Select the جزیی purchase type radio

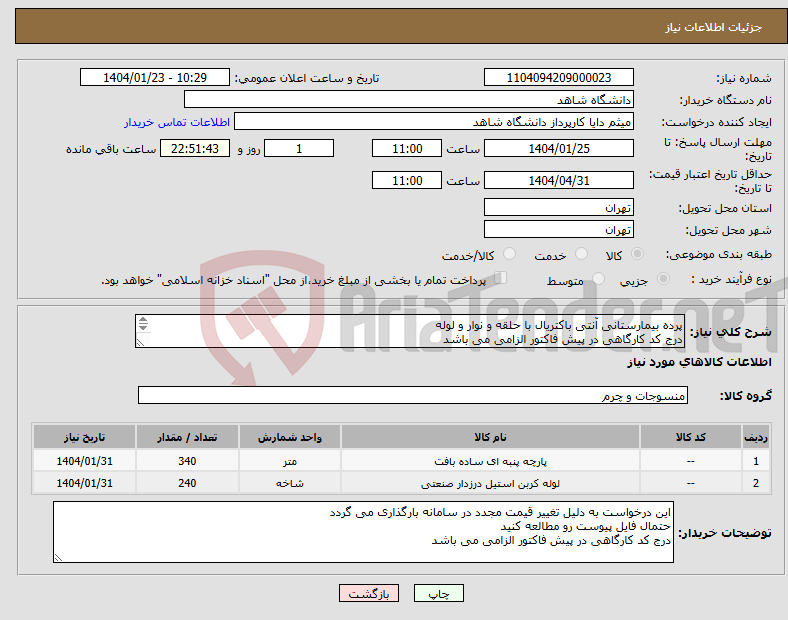tap(663, 279)
